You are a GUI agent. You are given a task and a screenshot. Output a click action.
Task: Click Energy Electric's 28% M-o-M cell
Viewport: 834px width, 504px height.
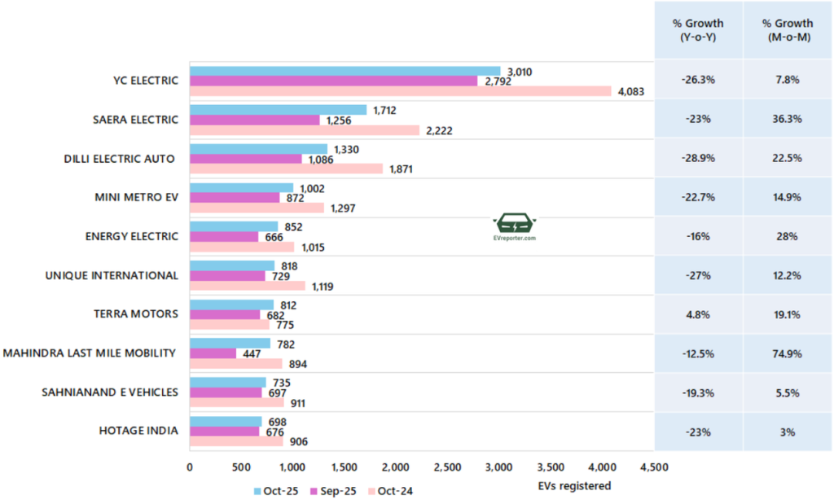787,236
